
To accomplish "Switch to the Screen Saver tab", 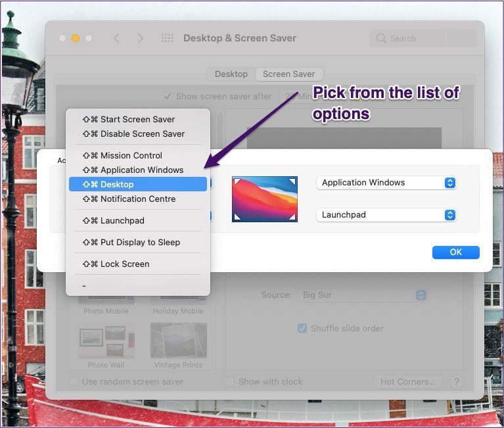I will coord(289,74).
